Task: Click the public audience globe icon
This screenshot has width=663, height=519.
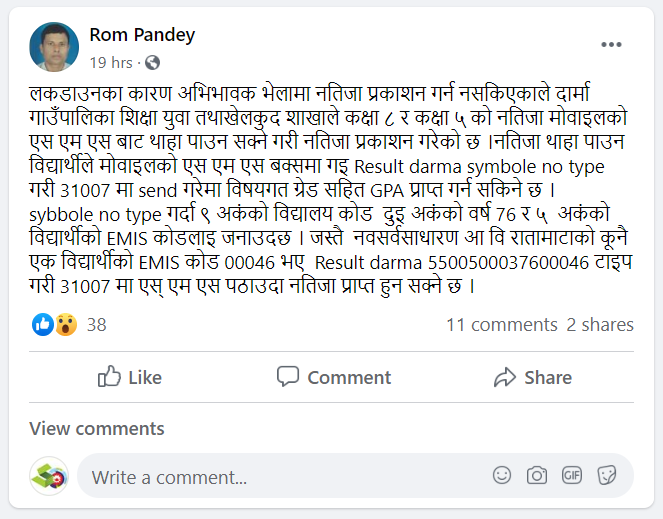Action: point(152,62)
